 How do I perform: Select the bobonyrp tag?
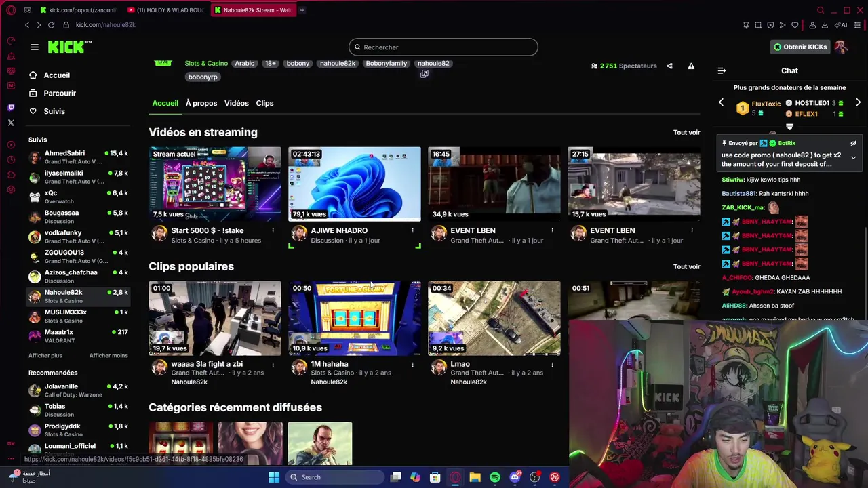click(x=203, y=77)
